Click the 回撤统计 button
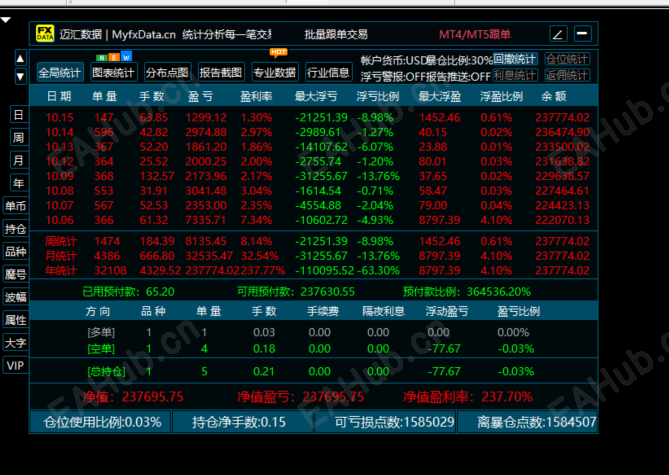The image size is (669, 475). 515,59
